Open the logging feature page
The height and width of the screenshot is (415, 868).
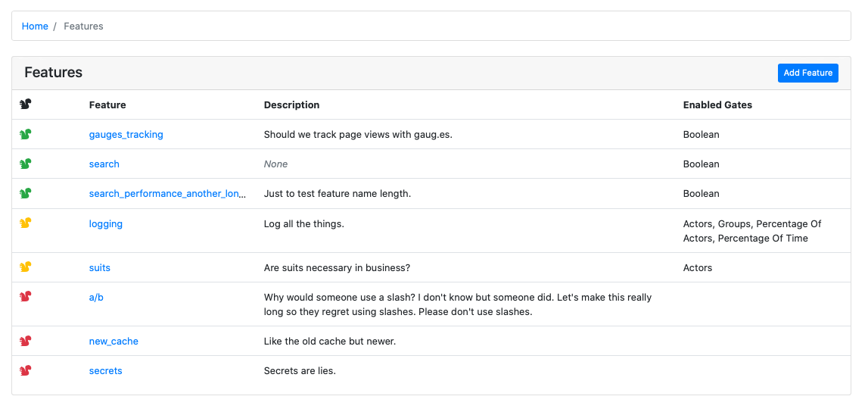(x=106, y=224)
